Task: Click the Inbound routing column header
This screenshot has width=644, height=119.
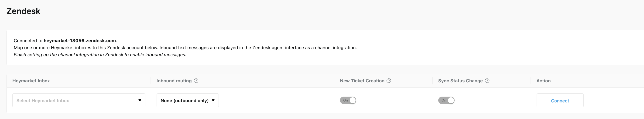Action: (x=174, y=81)
